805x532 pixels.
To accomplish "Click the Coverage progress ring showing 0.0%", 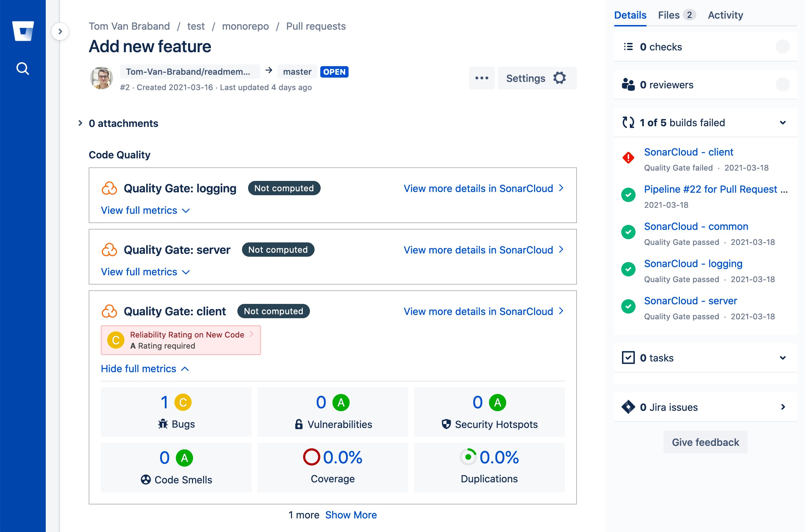I will [x=311, y=457].
